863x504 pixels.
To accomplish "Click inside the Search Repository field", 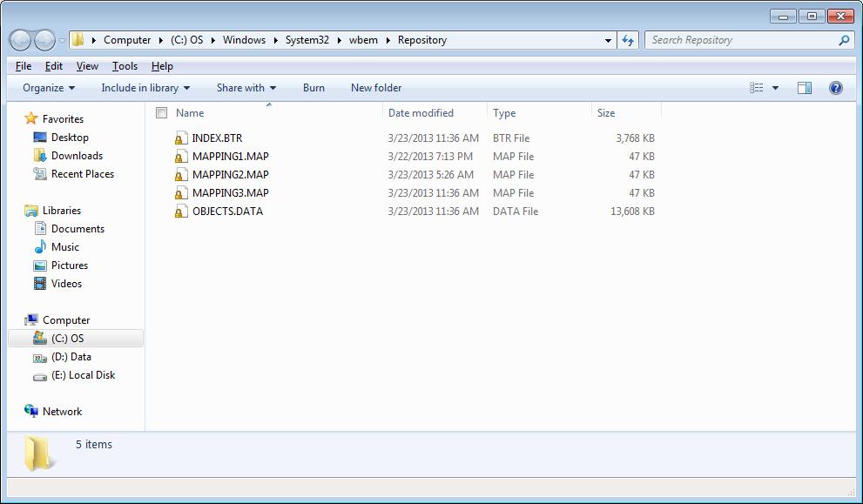I will point(740,40).
